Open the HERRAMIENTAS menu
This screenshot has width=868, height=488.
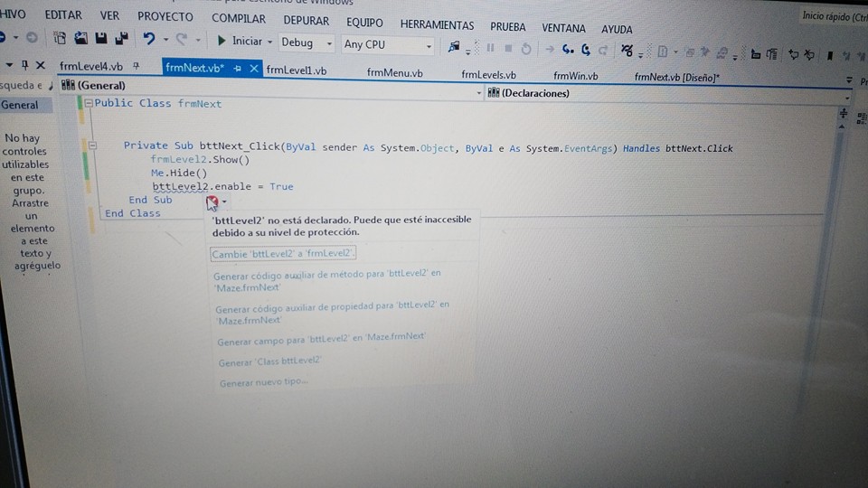click(x=437, y=24)
